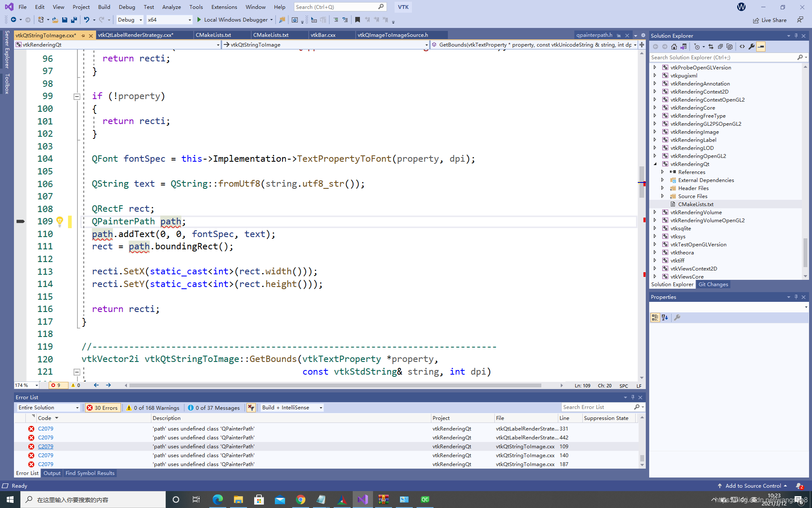The width and height of the screenshot is (812, 508).
Task: Open C2079 error code link for line 109
Action: [x=46, y=447]
